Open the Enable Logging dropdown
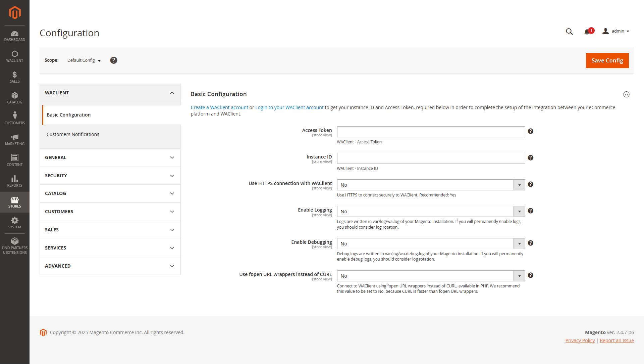This screenshot has height=364, width=644. click(431, 212)
